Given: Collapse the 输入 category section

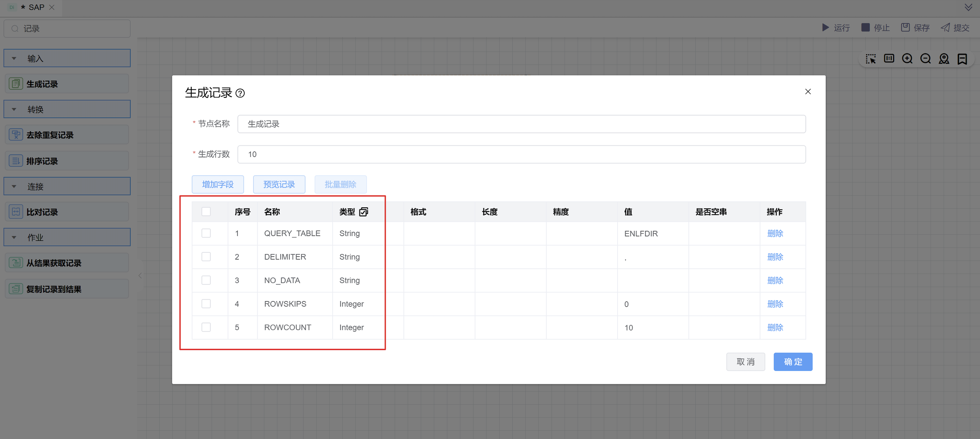Looking at the screenshot, I should pyautogui.click(x=14, y=58).
